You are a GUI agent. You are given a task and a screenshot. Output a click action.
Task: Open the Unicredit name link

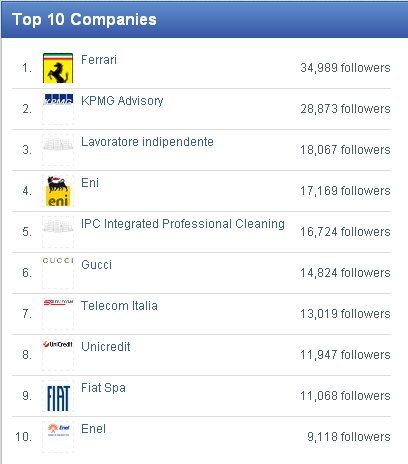point(106,347)
